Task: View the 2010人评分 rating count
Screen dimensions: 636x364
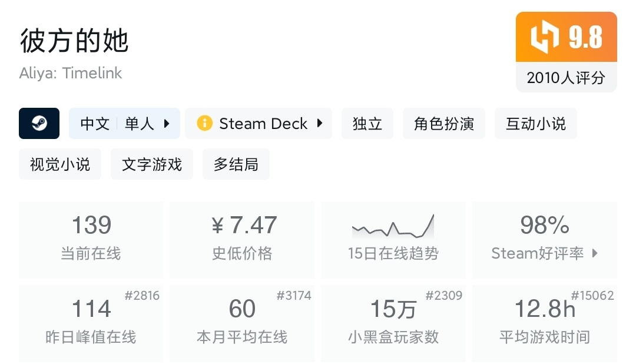Action: (566, 77)
